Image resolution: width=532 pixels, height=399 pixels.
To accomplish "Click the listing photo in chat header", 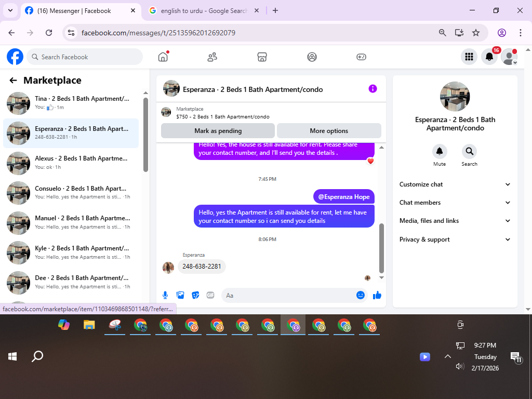I will click(171, 88).
